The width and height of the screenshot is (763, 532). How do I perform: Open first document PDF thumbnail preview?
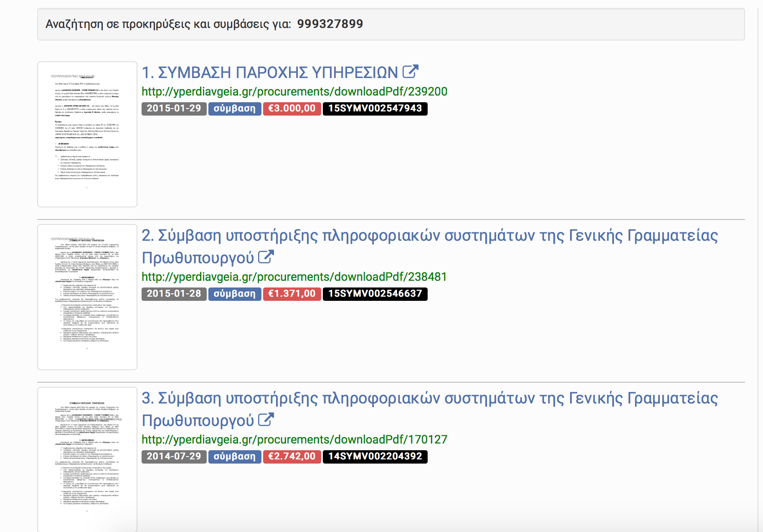[x=87, y=134]
